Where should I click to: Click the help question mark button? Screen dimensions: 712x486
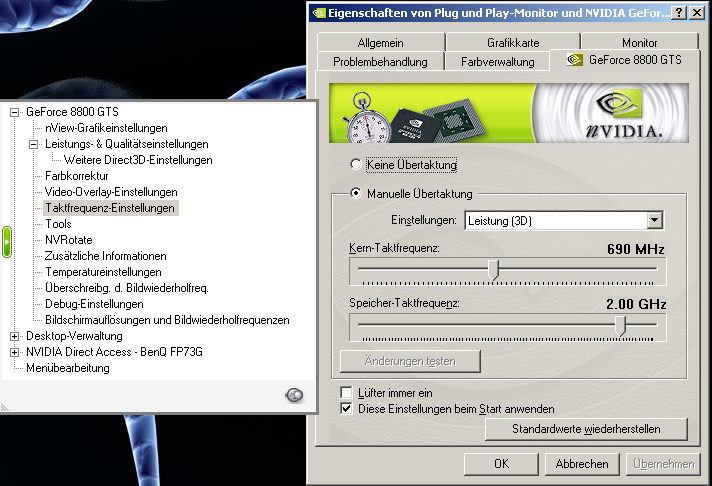point(678,13)
